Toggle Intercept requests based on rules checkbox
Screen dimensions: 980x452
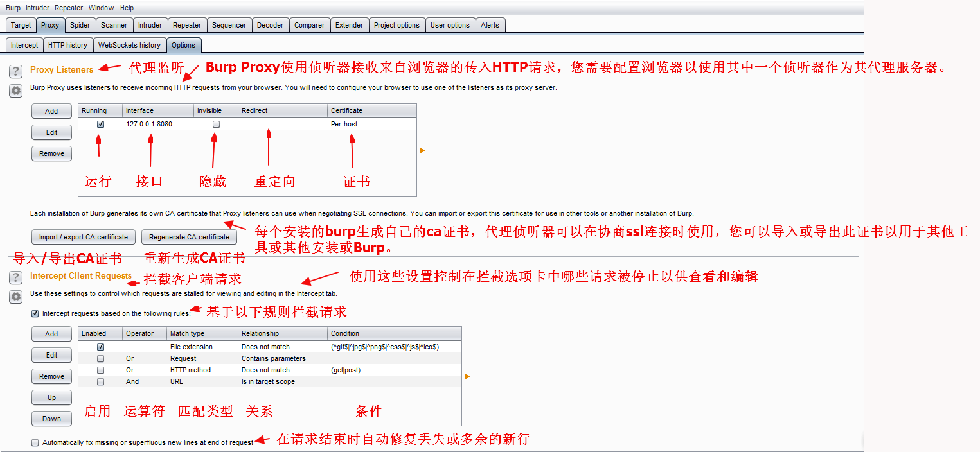35,314
